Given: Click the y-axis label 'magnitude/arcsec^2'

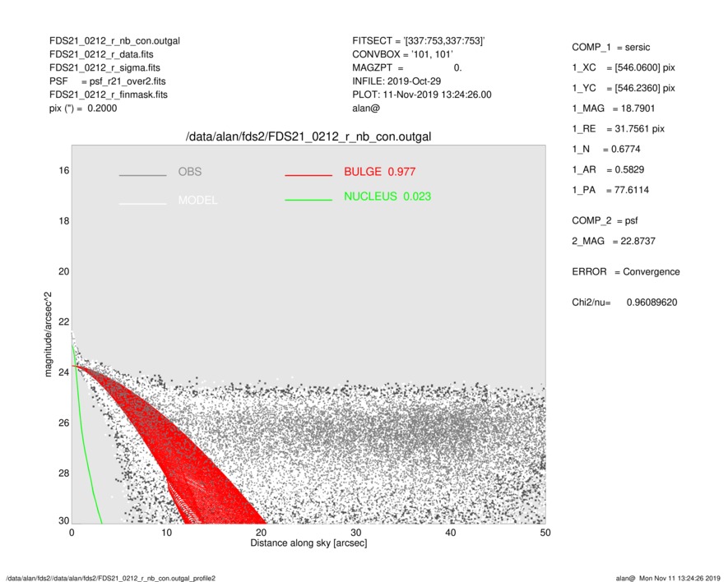Looking at the screenshot, I should coord(48,335).
